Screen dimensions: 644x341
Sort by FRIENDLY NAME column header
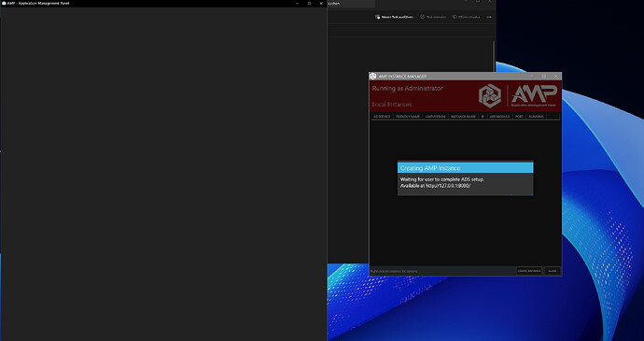coord(408,117)
